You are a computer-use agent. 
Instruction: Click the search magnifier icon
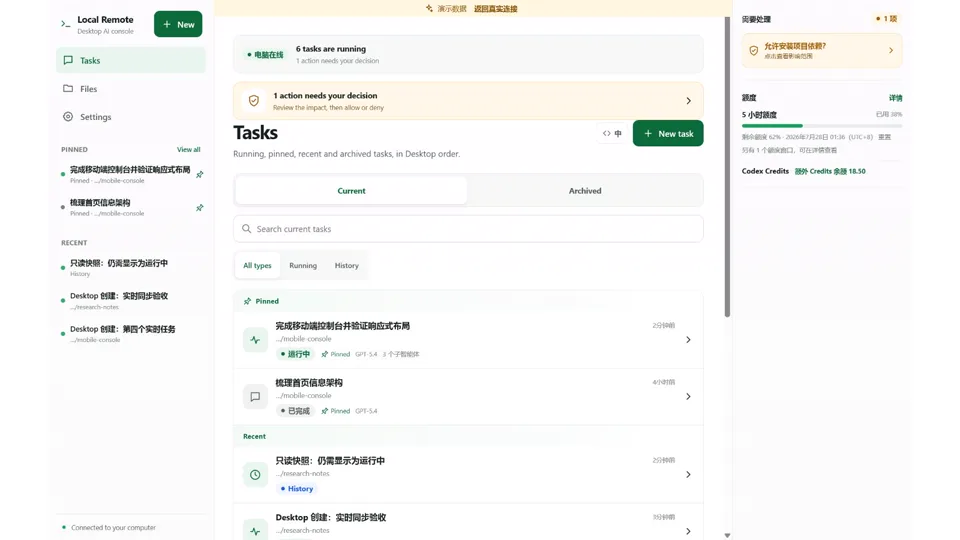(x=247, y=228)
